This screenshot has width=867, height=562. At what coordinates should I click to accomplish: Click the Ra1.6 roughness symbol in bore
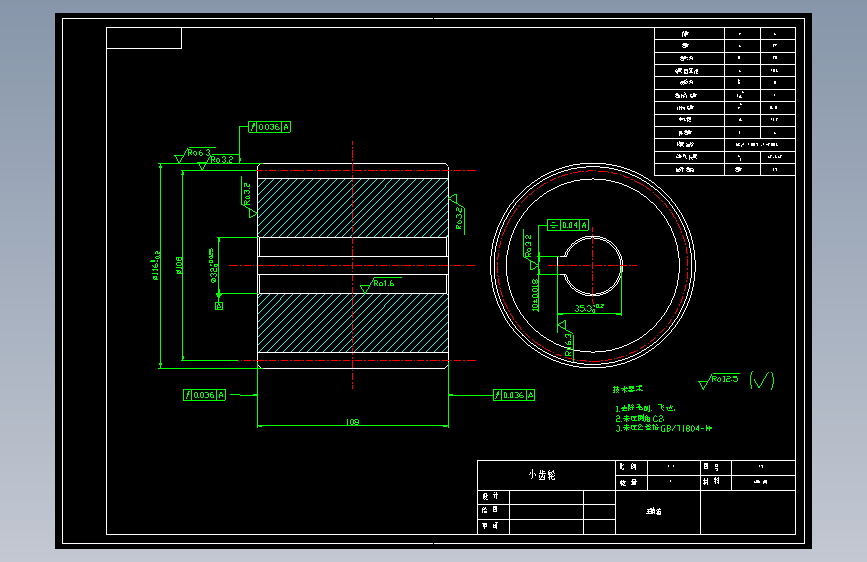pyautogui.click(x=379, y=284)
